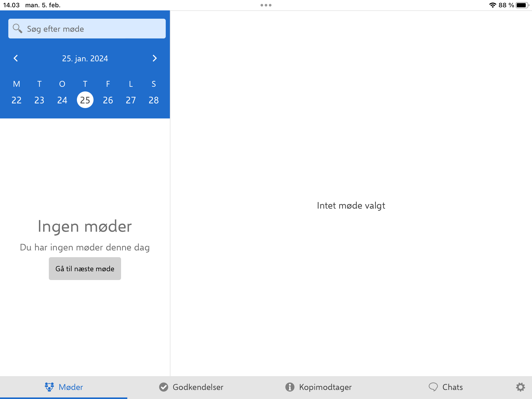Tap the battery status icon
Screen dimensions: 532x399
click(522, 5)
